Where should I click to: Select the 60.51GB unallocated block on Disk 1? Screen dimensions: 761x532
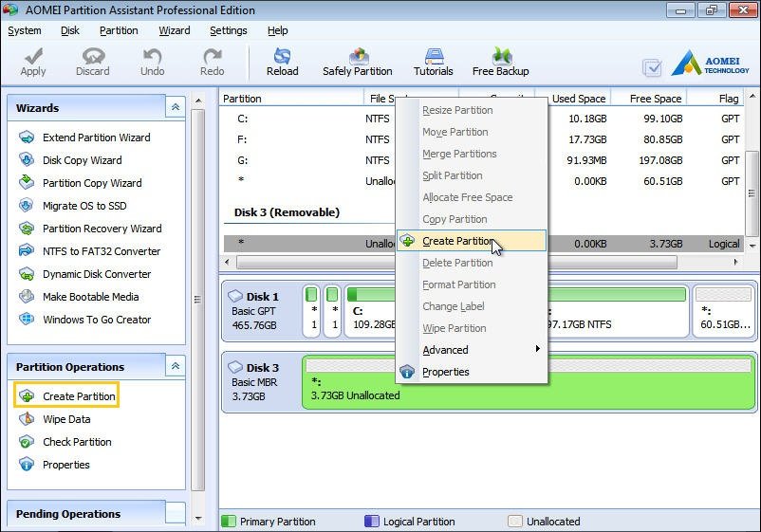[x=723, y=311]
